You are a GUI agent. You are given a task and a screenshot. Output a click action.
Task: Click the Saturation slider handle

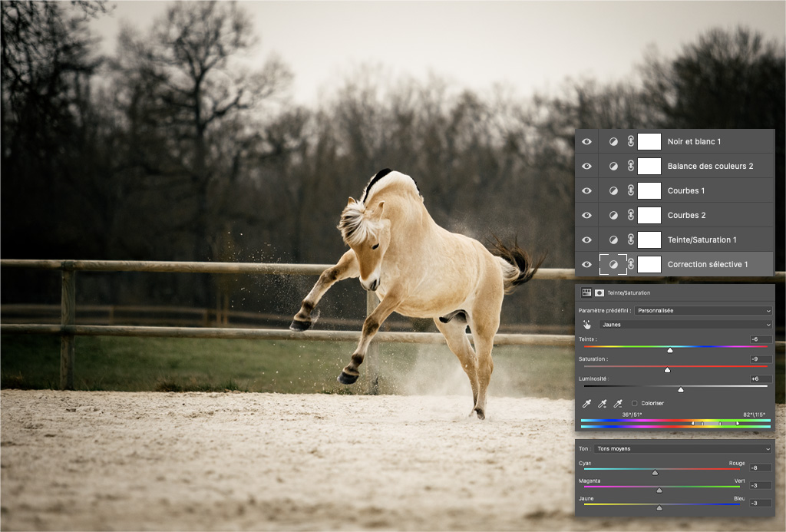pyautogui.click(x=667, y=370)
